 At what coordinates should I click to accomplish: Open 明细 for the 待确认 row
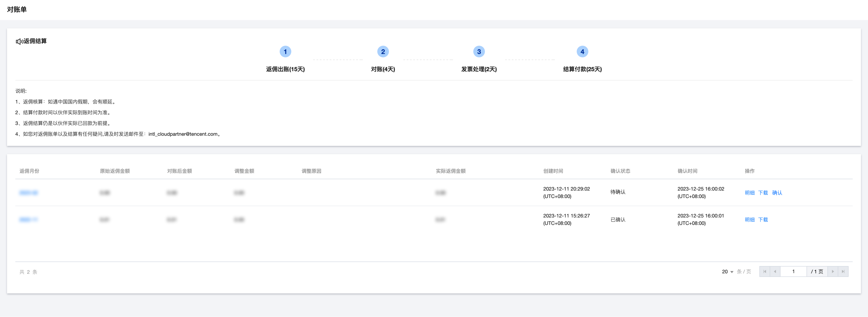click(749, 193)
